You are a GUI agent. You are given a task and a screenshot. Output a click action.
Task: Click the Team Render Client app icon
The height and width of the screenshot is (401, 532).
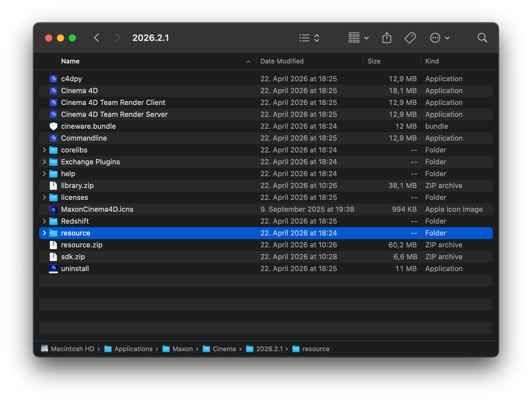(53, 103)
